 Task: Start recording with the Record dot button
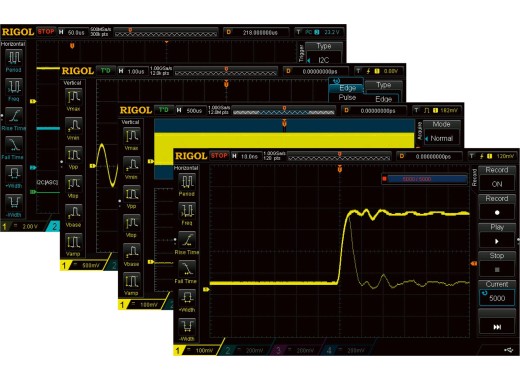[497, 207]
